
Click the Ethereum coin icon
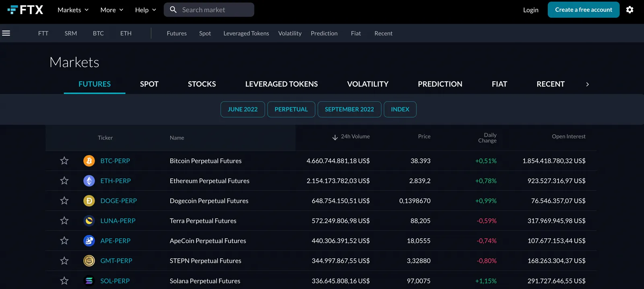coord(89,181)
